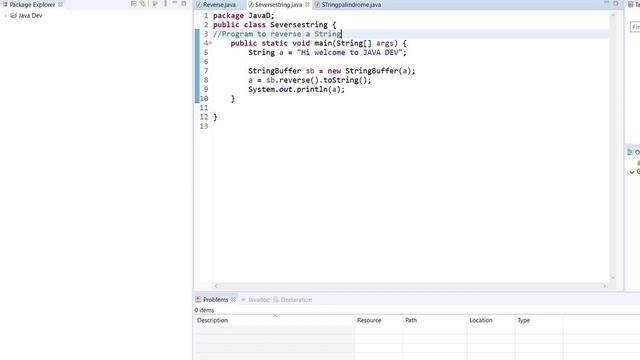Close the Problems view tab
Viewport: 640px width, 360px height.
point(233,300)
